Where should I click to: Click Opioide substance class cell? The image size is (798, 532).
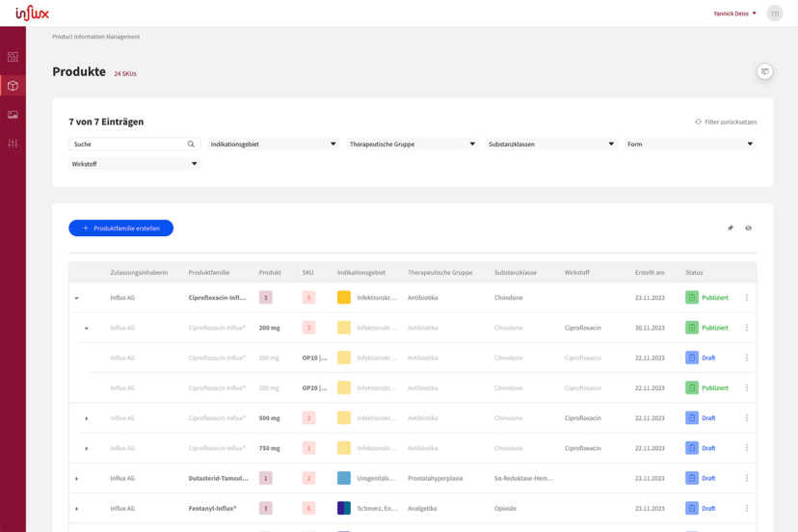[505, 508]
